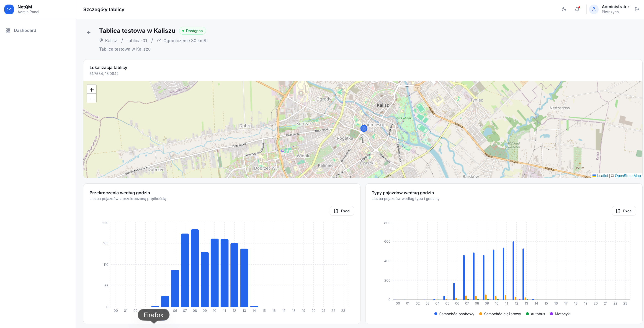This screenshot has height=328, width=644.
Task: Click the hour 08 bar in Przekroczenia chart
Action: click(x=195, y=268)
